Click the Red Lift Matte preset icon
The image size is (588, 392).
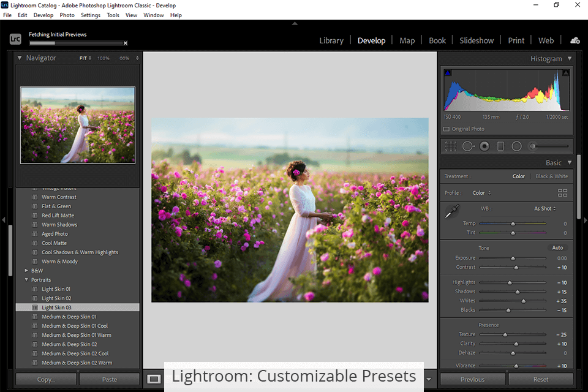click(x=35, y=216)
